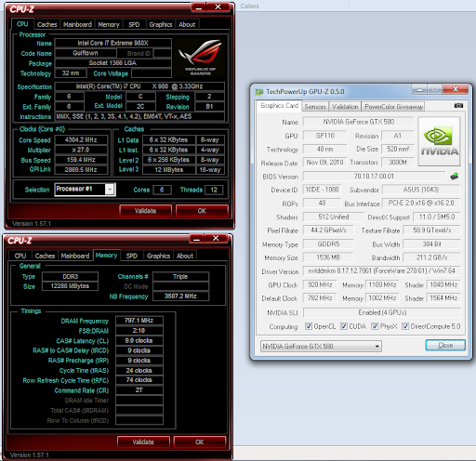Open the SPD tab in top CPU-Z
476x461 pixels.
(x=134, y=24)
